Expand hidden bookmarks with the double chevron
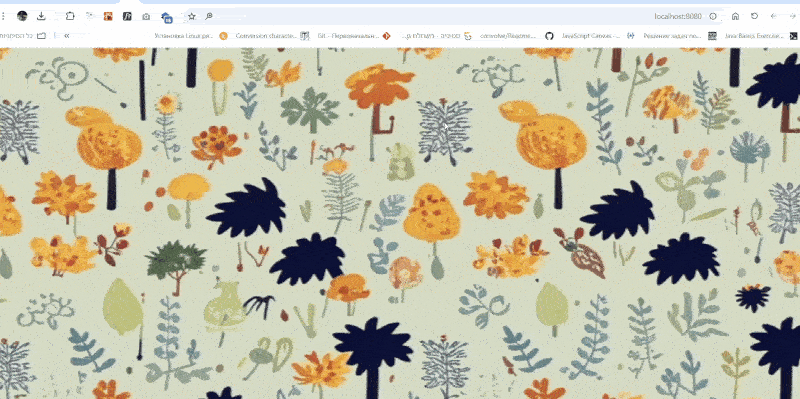800x399 pixels. (x=66, y=36)
